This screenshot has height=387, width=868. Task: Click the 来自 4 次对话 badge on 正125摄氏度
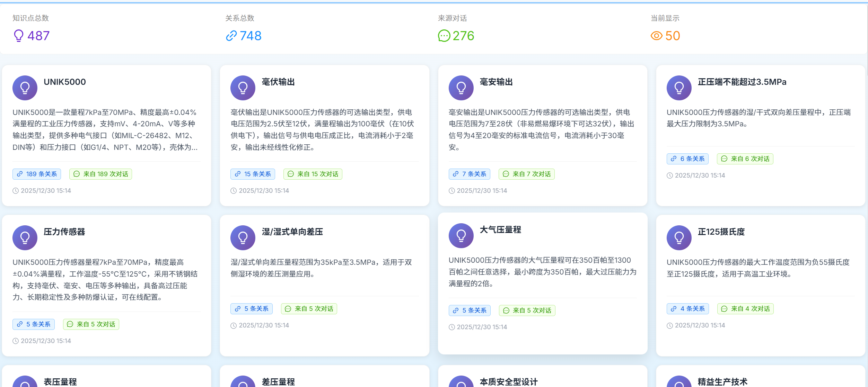[x=745, y=308]
